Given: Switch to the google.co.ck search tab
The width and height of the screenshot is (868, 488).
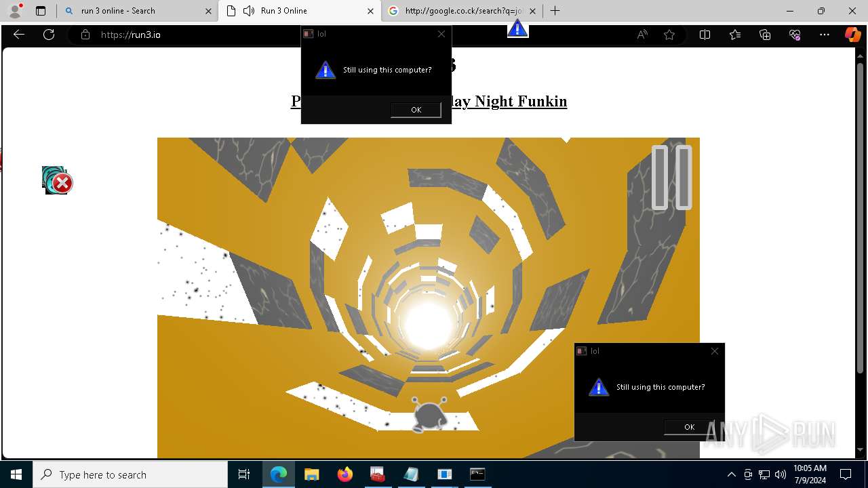Looking at the screenshot, I should [461, 11].
